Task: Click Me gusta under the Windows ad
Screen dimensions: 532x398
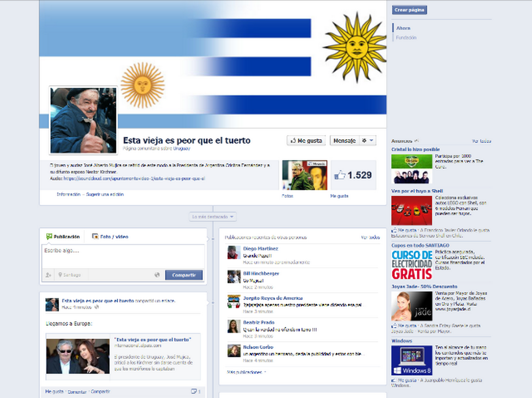Action: pos(407,380)
